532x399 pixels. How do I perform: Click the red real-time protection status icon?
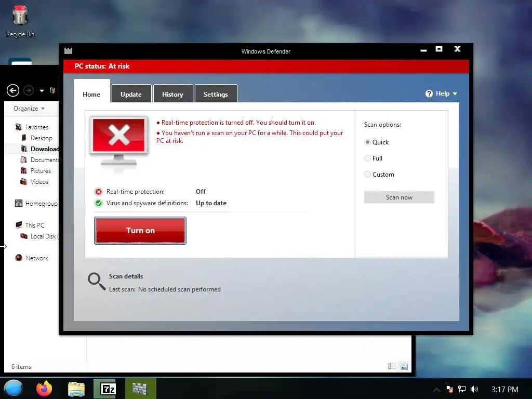pyautogui.click(x=98, y=192)
